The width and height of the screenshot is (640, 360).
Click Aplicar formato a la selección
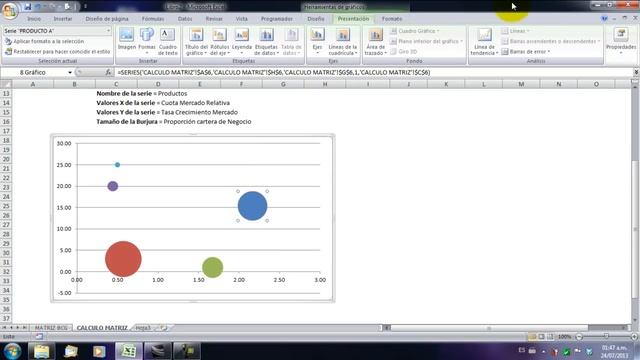coord(44,41)
